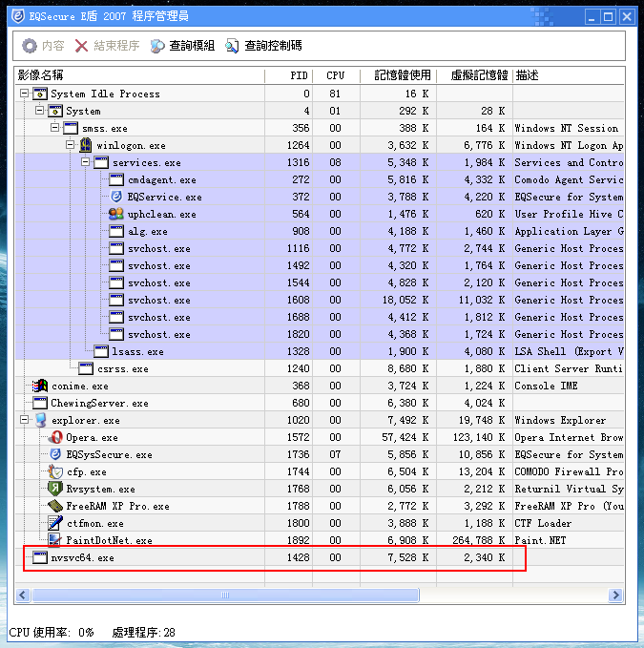Image resolution: width=644 pixels, height=648 pixels.
Task: Select the svchost.exe row with PID 1492
Action: coord(320,265)
